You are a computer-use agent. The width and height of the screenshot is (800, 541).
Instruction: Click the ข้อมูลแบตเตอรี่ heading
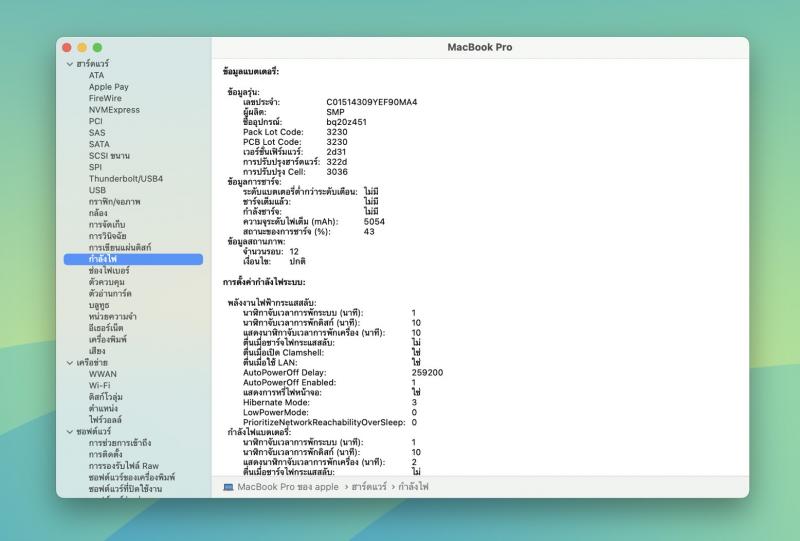pos(251,71)
